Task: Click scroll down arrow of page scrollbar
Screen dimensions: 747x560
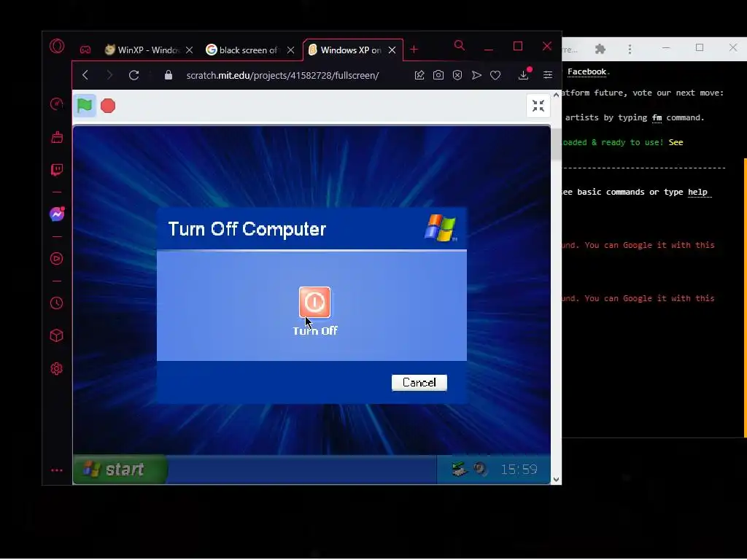Action: coord(556,480)
